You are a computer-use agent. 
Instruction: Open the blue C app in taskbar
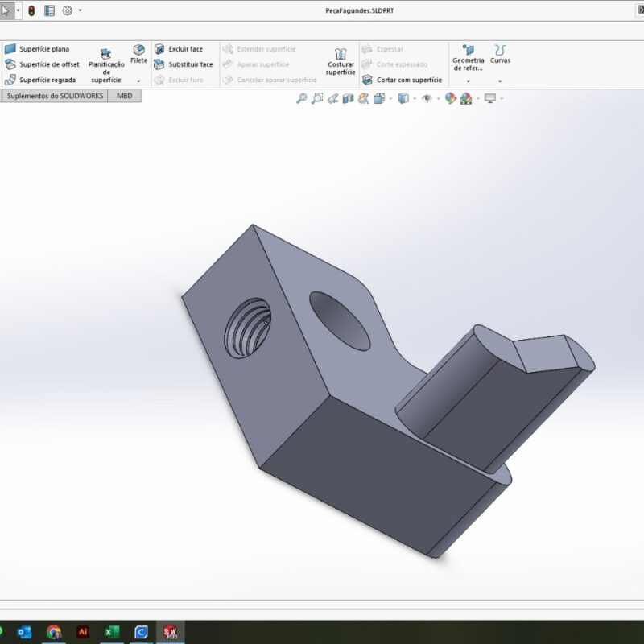click(x=141, y=632)
